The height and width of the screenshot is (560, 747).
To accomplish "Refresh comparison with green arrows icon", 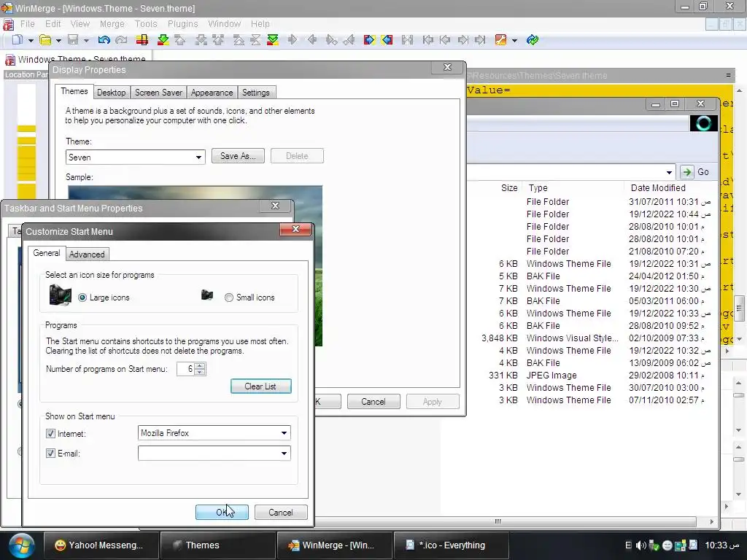I will 533,40.
